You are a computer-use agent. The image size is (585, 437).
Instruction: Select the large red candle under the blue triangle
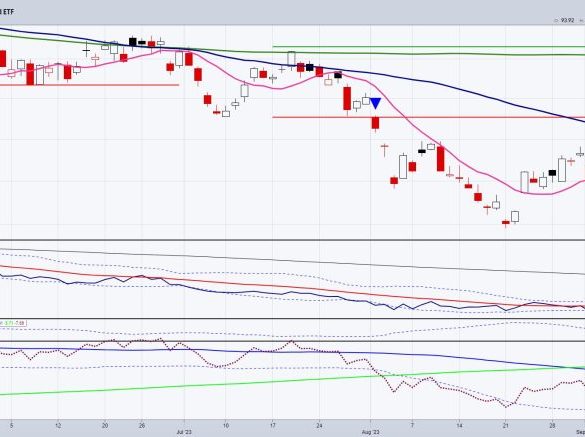pyautogui.click(x=375, y=123)
